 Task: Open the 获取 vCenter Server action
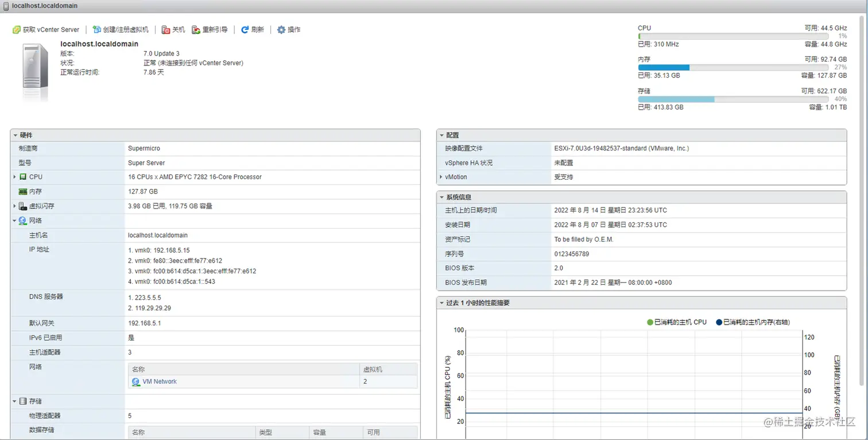click(46, 30)
